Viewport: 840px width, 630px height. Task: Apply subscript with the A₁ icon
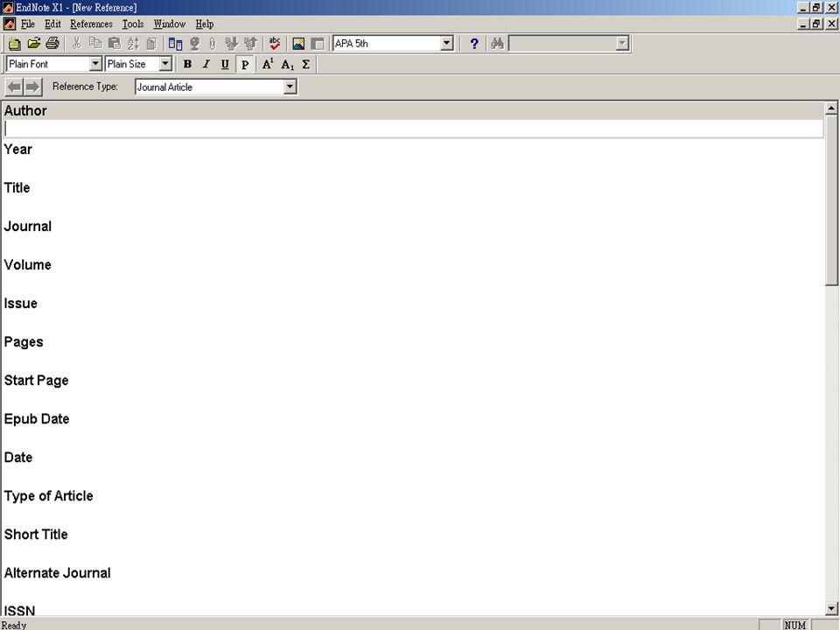click(x=287, y=64)
